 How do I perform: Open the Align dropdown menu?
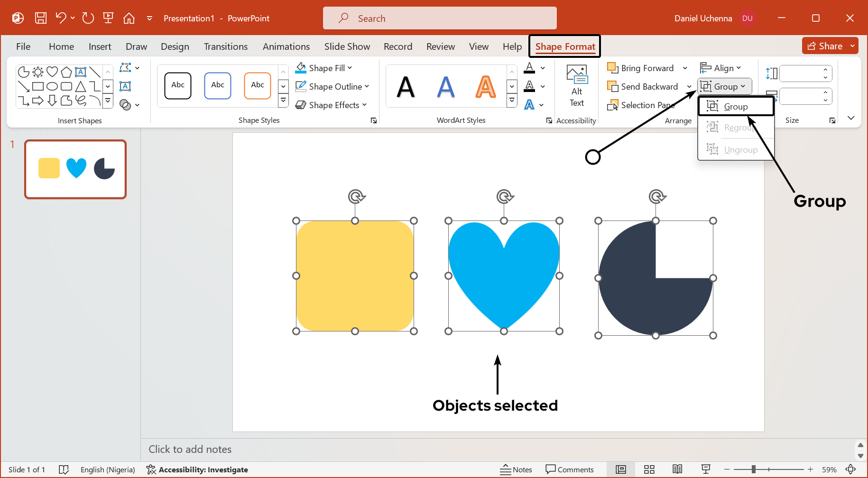click(721, 68)
